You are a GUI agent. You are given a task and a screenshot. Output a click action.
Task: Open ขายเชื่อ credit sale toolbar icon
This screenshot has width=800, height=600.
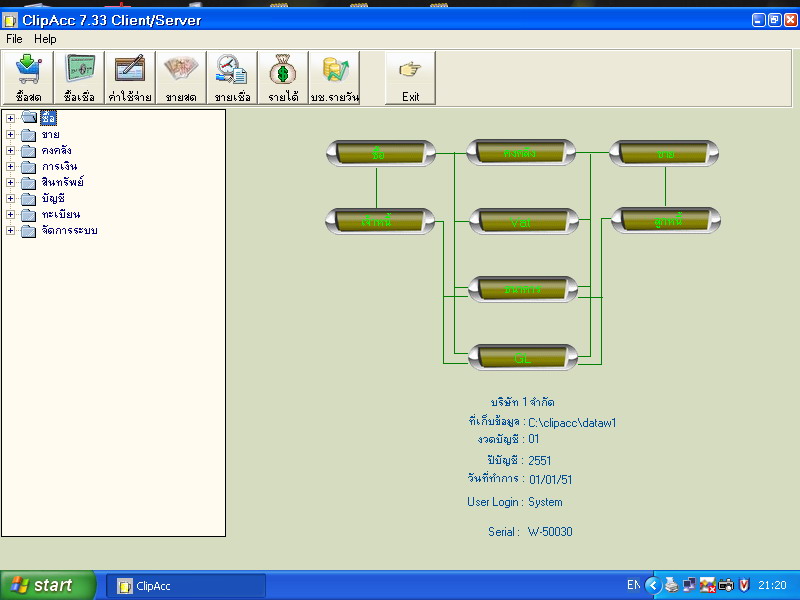click(232, 77)
